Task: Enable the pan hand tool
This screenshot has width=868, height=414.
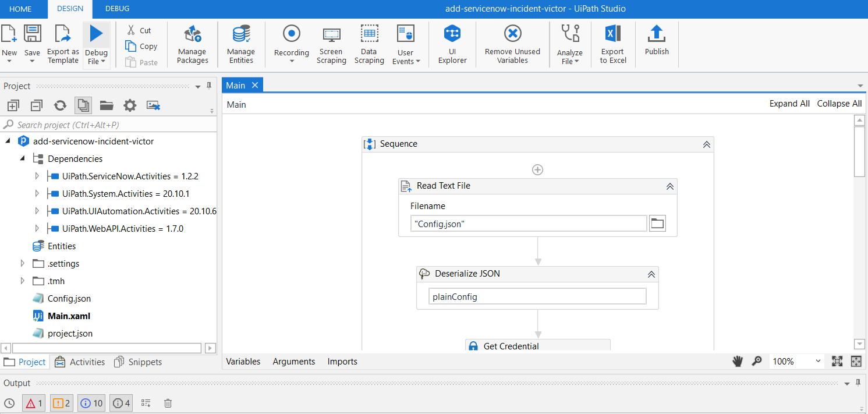Action: (x=738, y=362)
